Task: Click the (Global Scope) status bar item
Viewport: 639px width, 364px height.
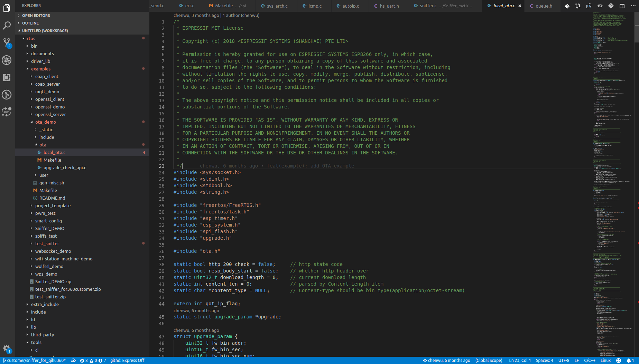Action: 489,361
